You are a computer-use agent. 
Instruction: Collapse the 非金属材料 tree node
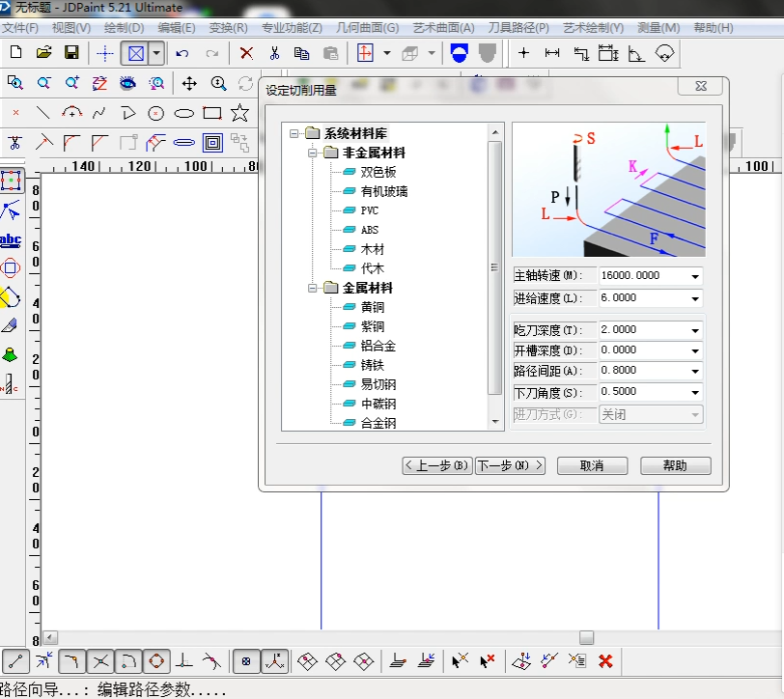coord(314,153)
